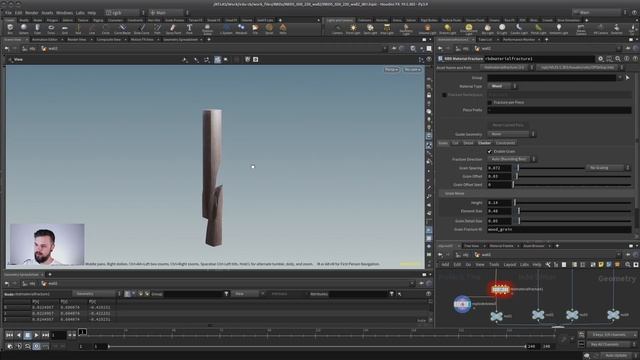Add an Ambient Light from shelf
640x360 pixels.
(x=558, y=29)
